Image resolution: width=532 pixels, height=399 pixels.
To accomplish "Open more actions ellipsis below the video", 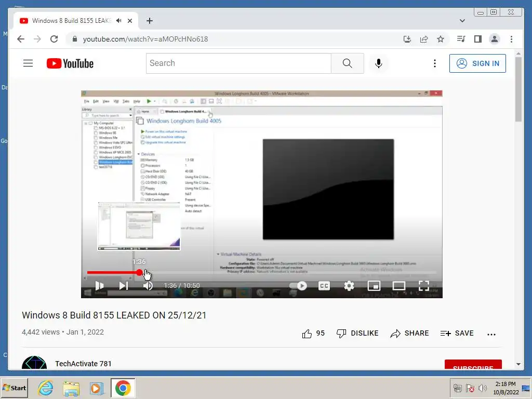I will pyautogui.click(x=491, y=334).
